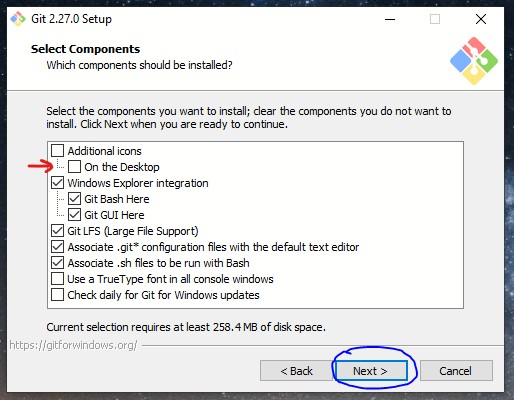Cancel the Git setup
Screen dimensions: 514x400
coord(456,370)
